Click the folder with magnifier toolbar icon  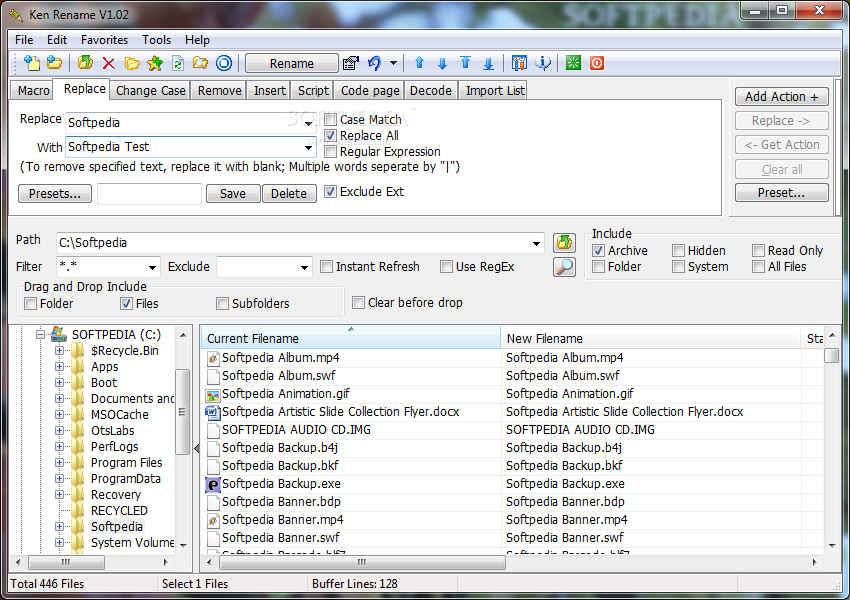click(x=201, y=63)
